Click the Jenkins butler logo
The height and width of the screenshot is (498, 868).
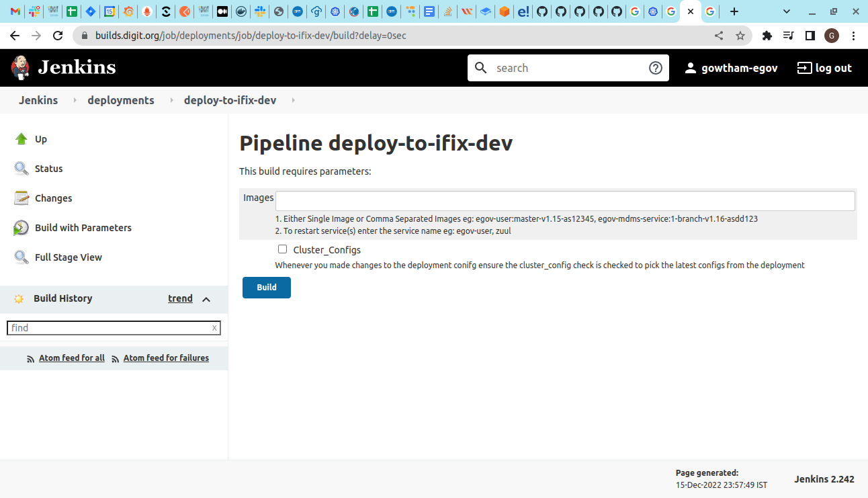[21, 67]
